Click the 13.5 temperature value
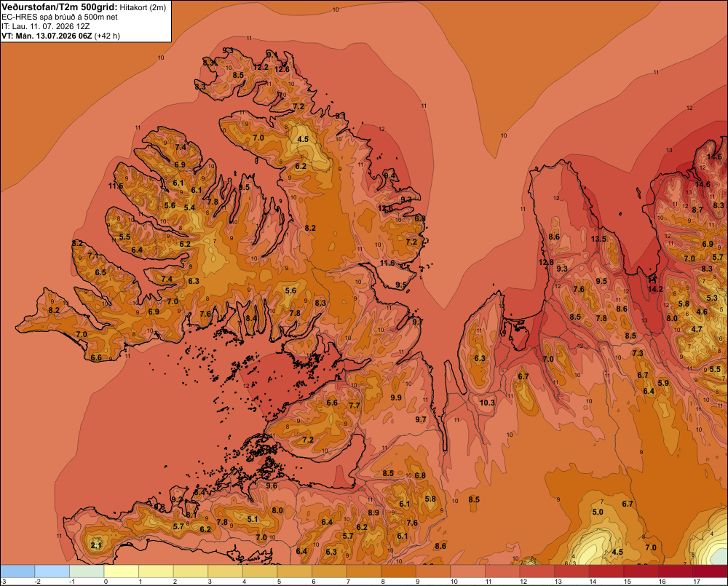 [x=598, y=239]
